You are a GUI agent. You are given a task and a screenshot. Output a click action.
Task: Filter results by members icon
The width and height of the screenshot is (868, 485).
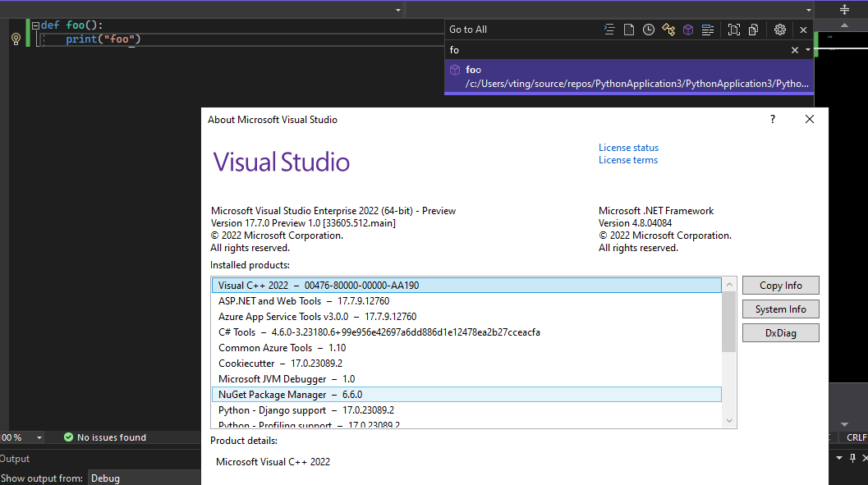(x=708, y=29)
